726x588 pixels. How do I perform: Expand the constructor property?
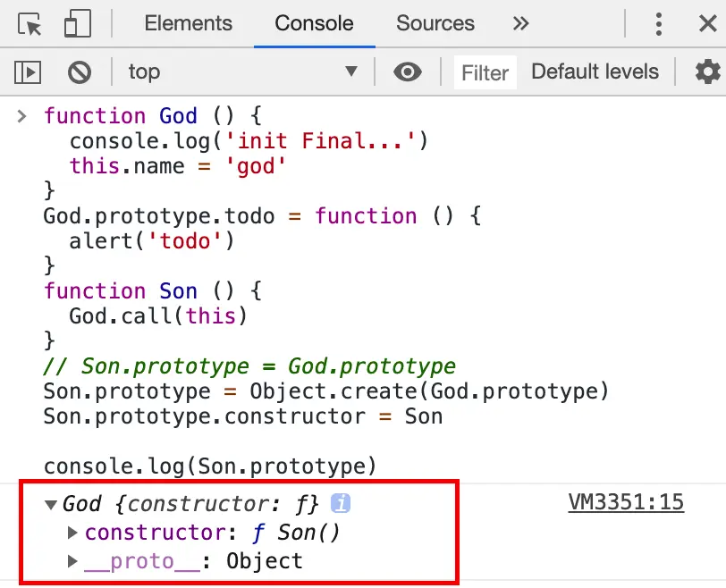coord(73,533)
